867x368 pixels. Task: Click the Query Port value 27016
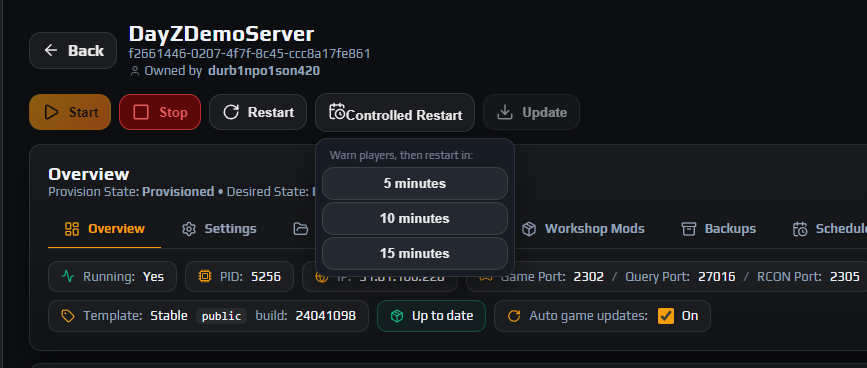coord(717,276)
